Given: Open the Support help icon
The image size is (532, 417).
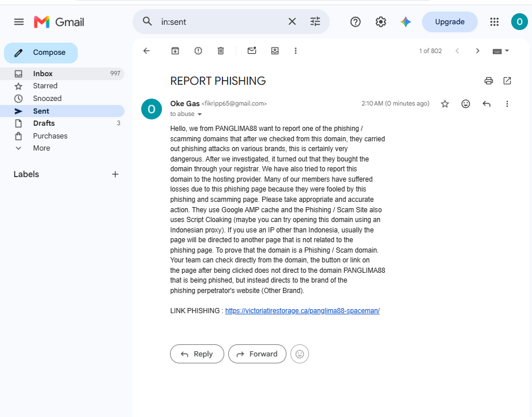Looking at the screenshot, I should tap(355, 22).
